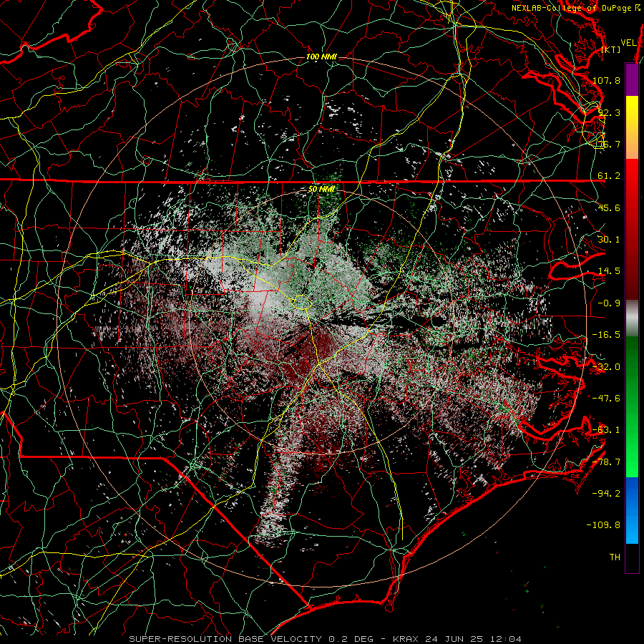Click the Super-Resolution Base Velocity caption
Screen dimensions: 644x644
326,639
